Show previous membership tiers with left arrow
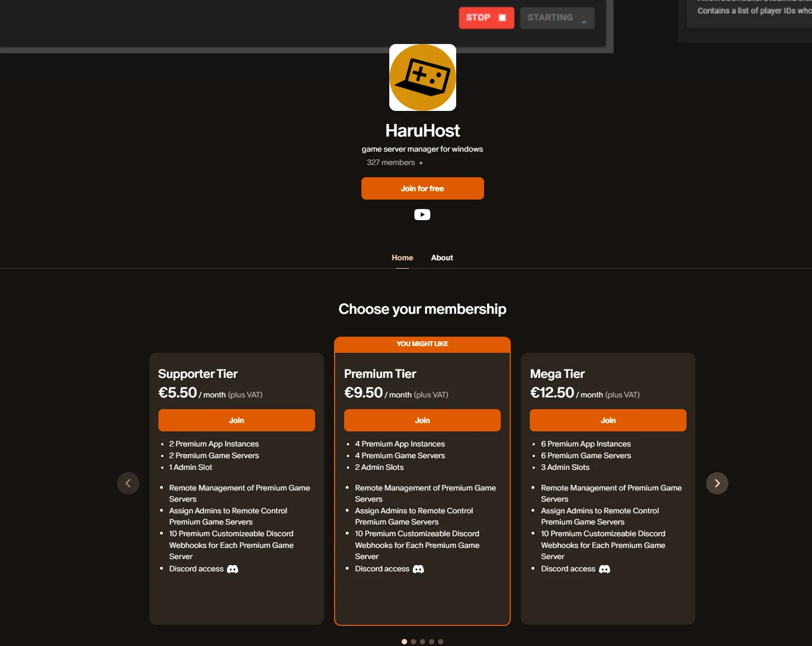Image resolution: width=812 pixels, height=646 pixels. [128, 483]
